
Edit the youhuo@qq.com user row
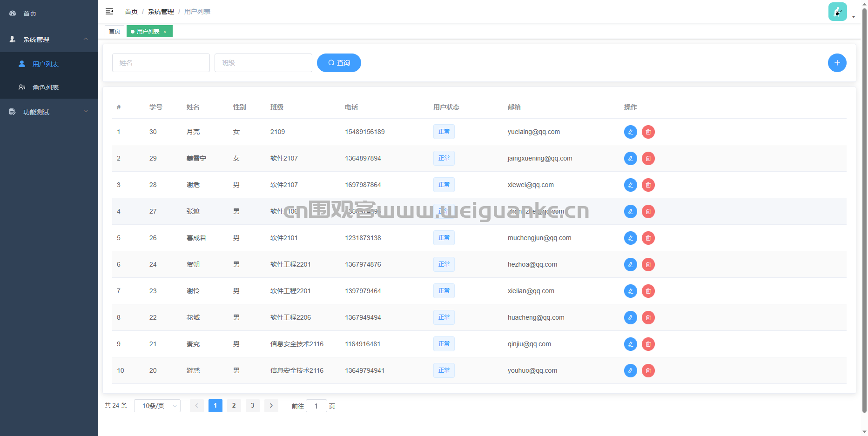[630, 370]
